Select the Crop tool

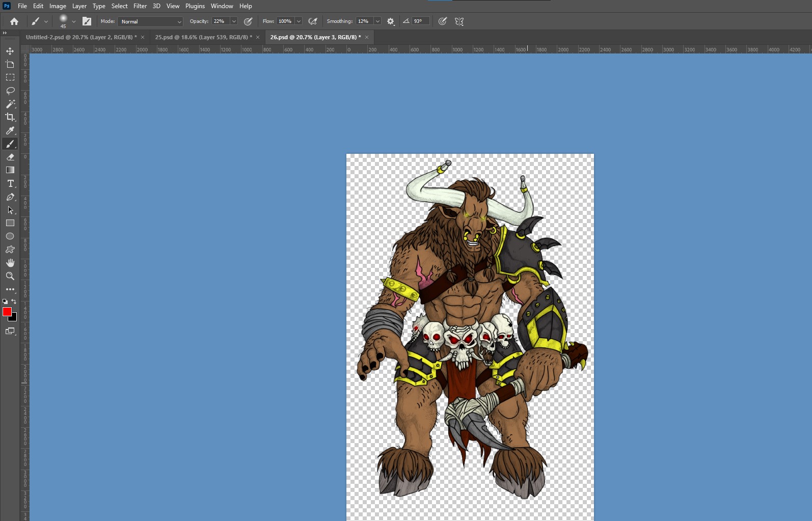[10, 117]
